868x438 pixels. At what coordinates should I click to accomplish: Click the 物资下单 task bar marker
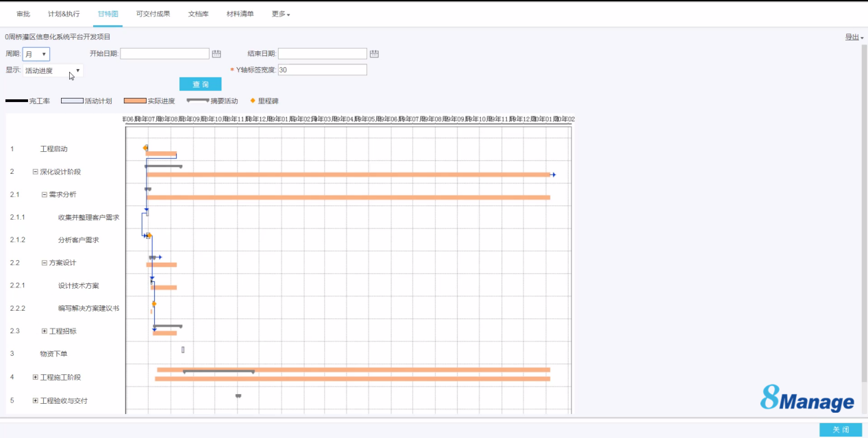pos(183,350)
